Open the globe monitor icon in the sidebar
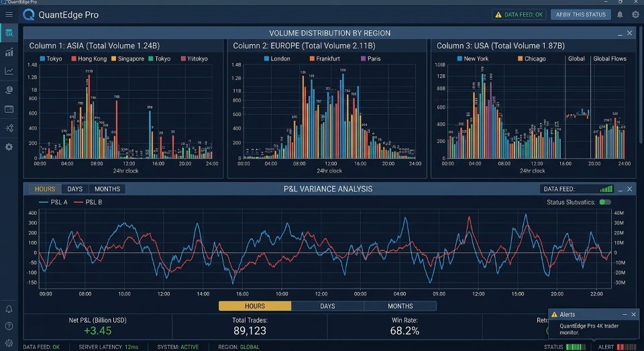This screenshot has width=644, height=351. tap(9, 90)
